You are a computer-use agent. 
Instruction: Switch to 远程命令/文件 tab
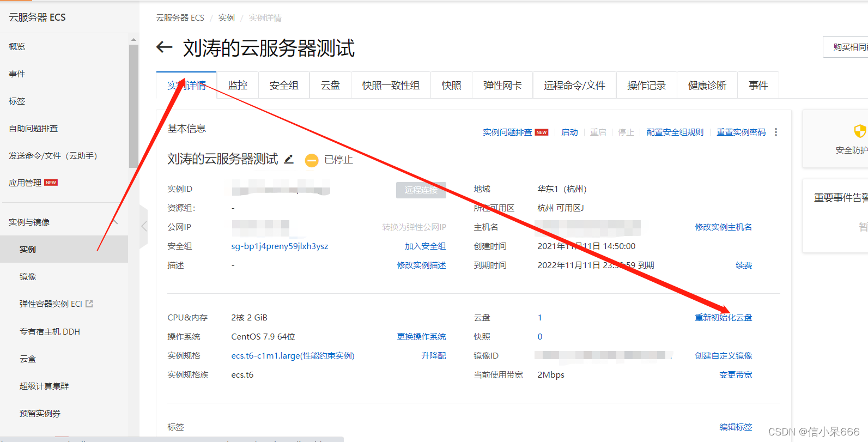click(x=574, y=85)
